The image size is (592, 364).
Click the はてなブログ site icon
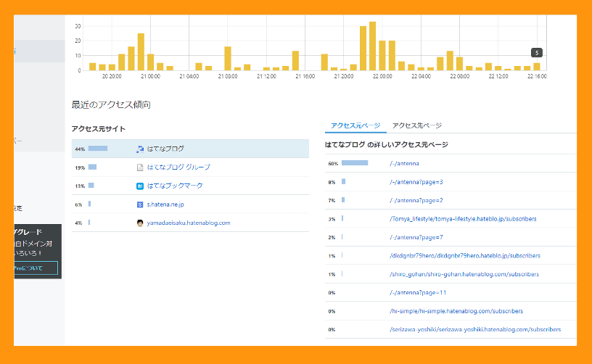tap(140, 149)
